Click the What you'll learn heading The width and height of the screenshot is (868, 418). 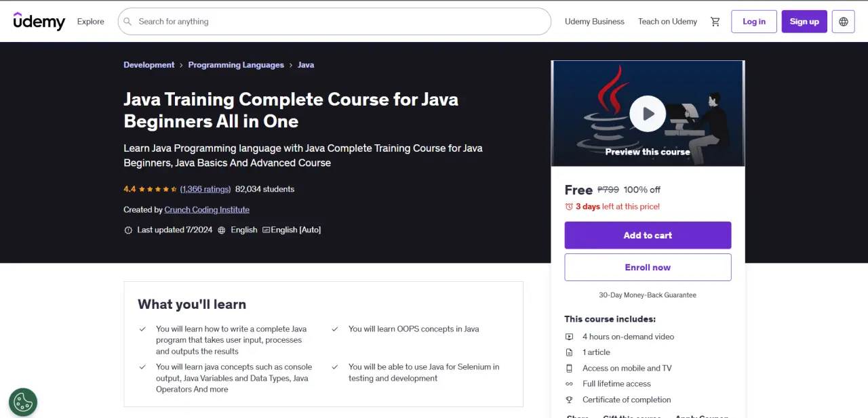(192, 304)
